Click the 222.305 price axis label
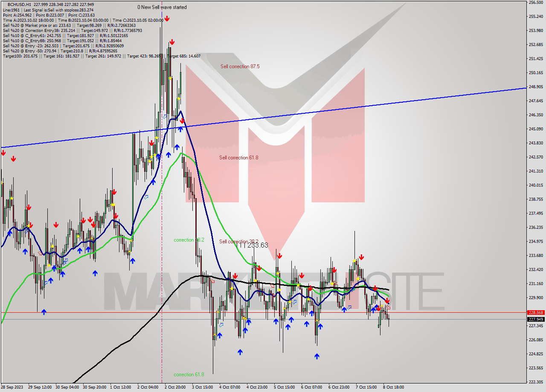 (x=535, y=382)
